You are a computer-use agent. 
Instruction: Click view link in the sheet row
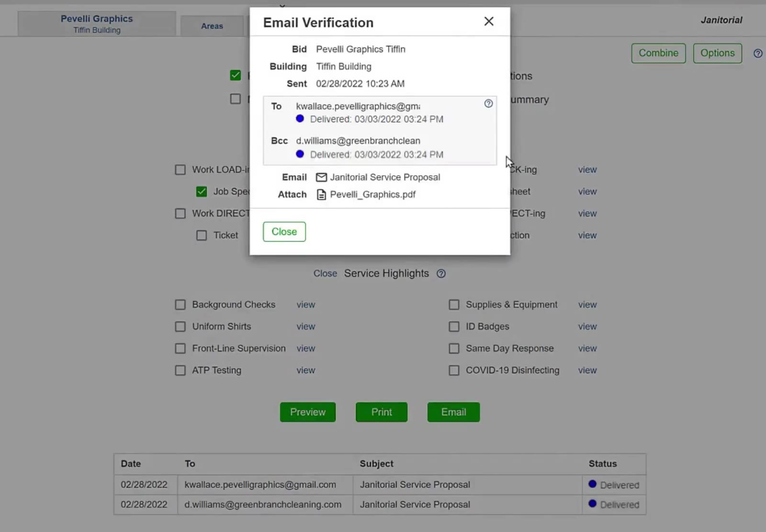587,192
